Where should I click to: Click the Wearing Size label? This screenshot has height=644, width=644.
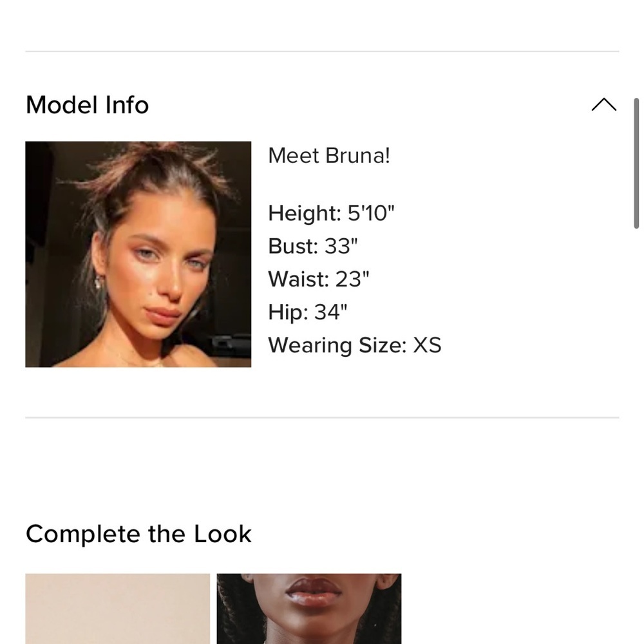pos(337,345)
